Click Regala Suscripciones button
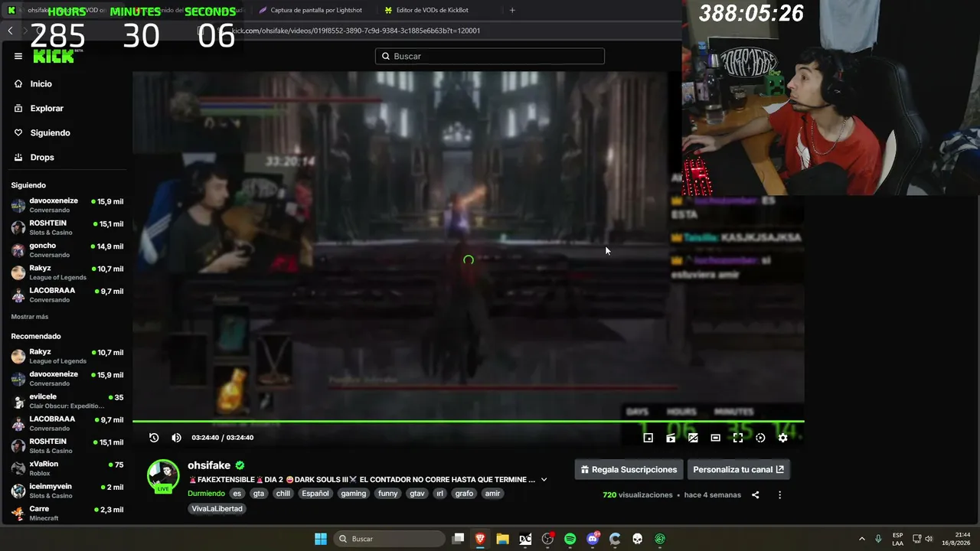 (629, 470)
